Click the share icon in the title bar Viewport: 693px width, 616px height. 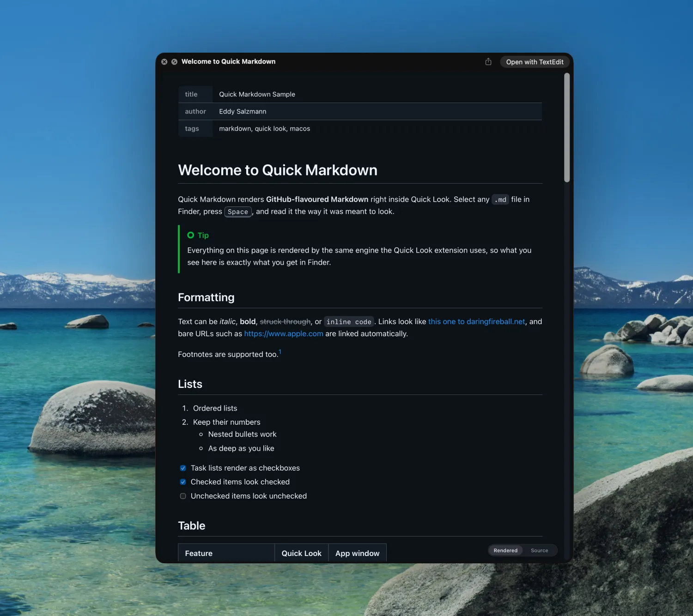488,61
